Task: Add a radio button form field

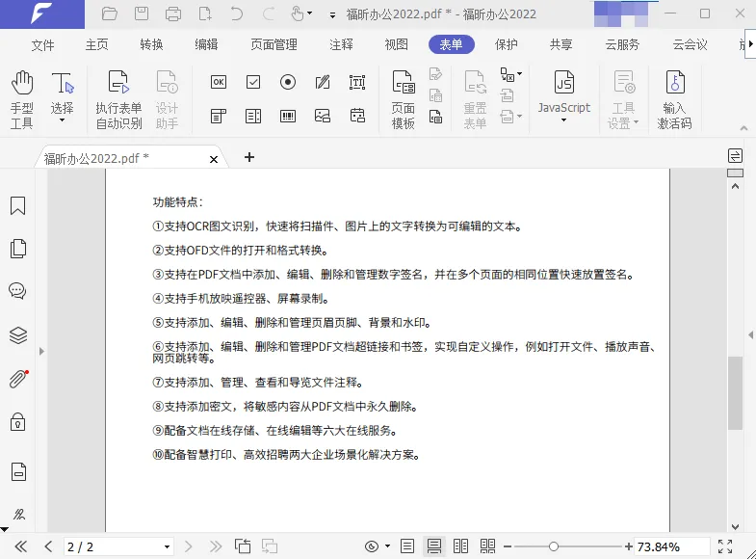Action: [x=288, y=82]
